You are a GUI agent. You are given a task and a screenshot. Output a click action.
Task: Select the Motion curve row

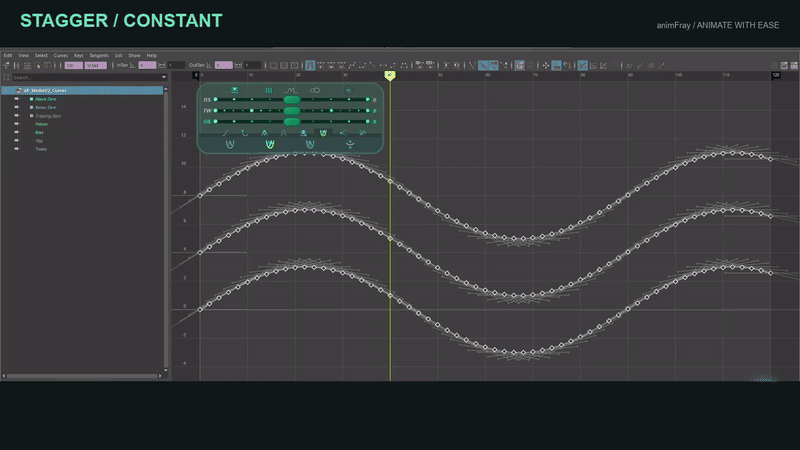[x=41, y=124]
